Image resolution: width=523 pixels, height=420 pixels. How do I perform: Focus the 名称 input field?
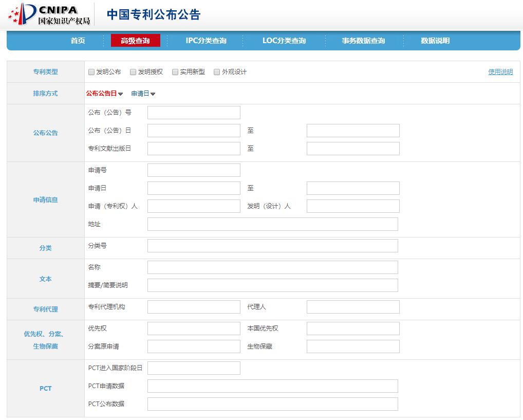tap(273, 267)
